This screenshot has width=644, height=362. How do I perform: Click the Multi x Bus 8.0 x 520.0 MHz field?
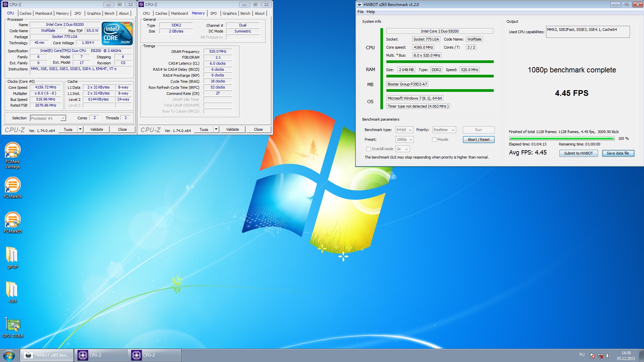[427, 55]
